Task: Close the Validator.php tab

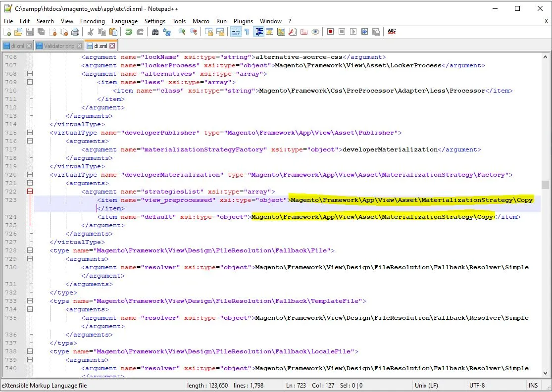Action: (x=79, y=46)
